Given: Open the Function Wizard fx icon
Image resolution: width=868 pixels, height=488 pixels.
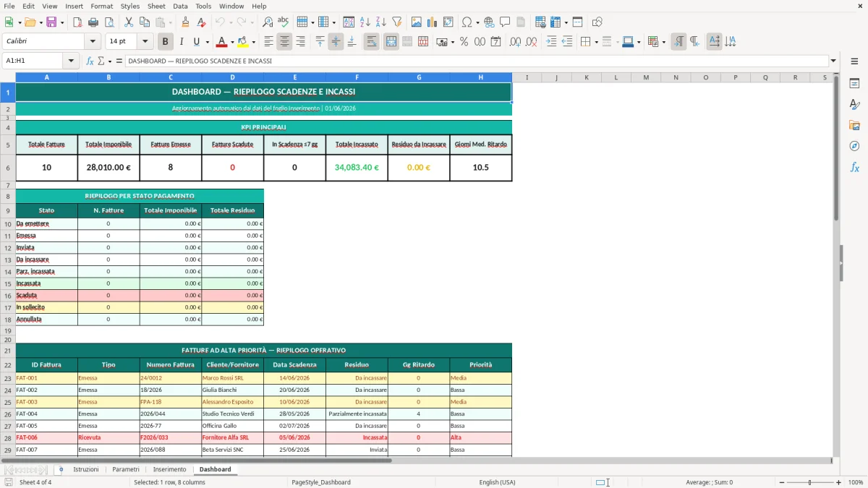Looking at the screenshot, I should [x=90, y=61].
